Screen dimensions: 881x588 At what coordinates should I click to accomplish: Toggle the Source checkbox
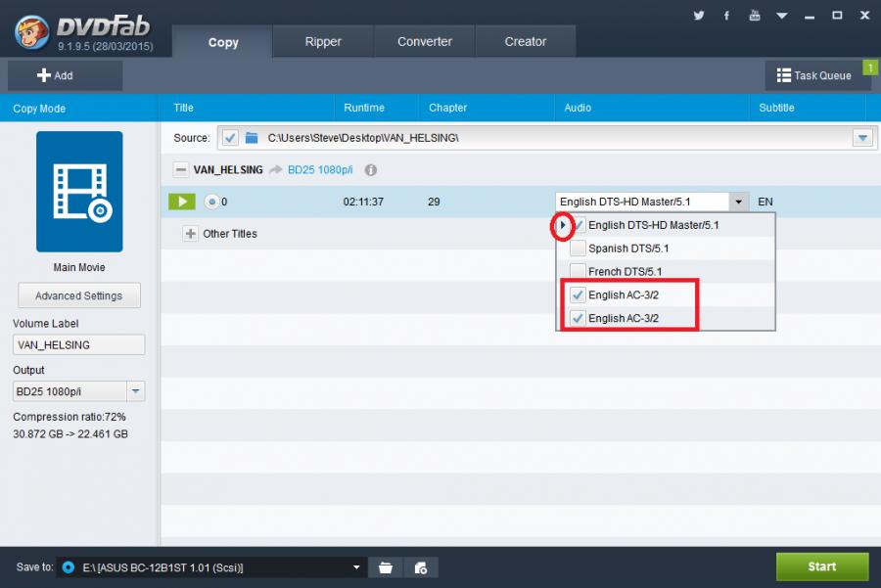coord(230,138)
